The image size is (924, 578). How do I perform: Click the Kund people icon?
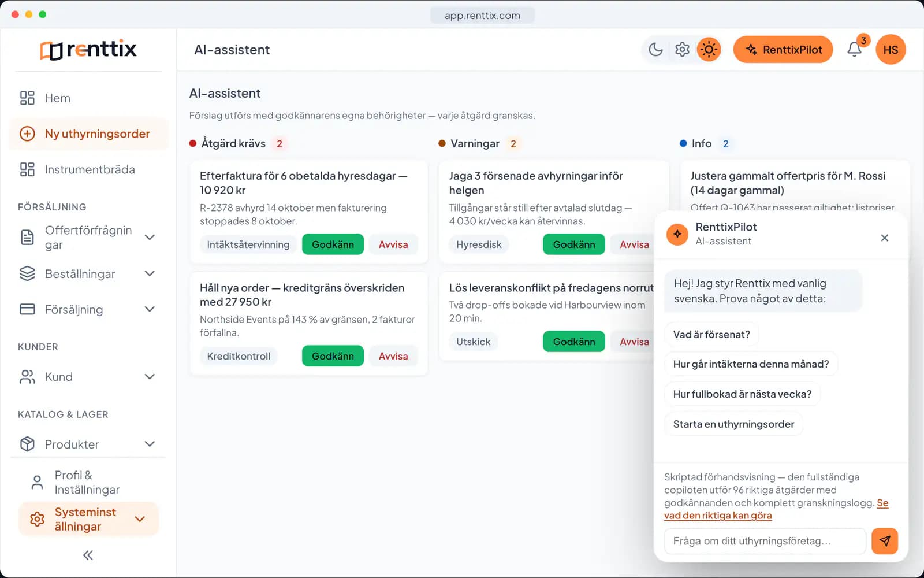tap(27, 377)
